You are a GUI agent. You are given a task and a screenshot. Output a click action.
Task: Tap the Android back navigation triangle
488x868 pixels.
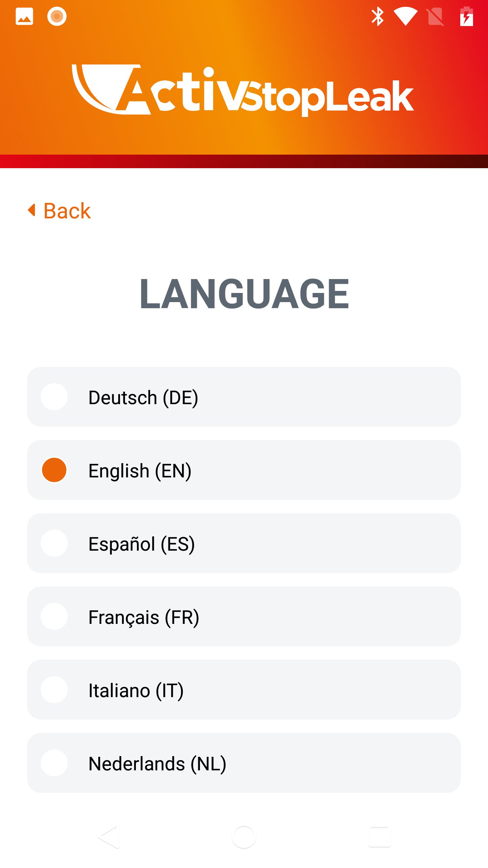[x=109, y=837]
